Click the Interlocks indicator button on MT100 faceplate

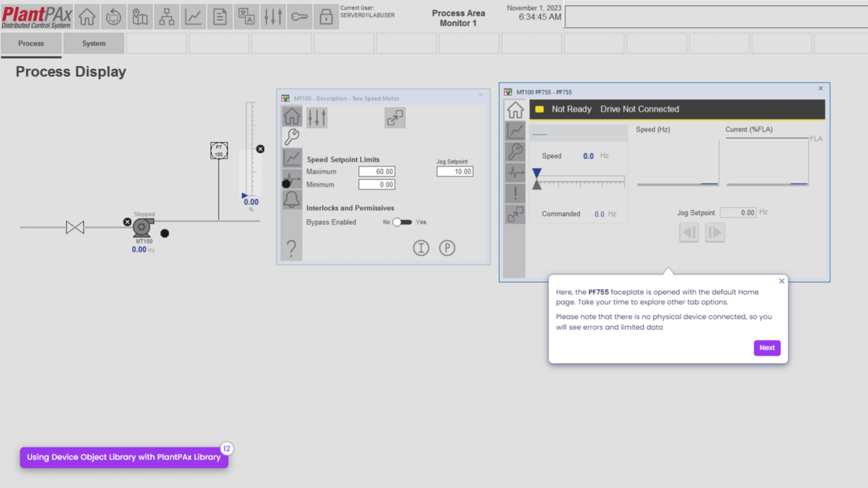tap(421, 247)
